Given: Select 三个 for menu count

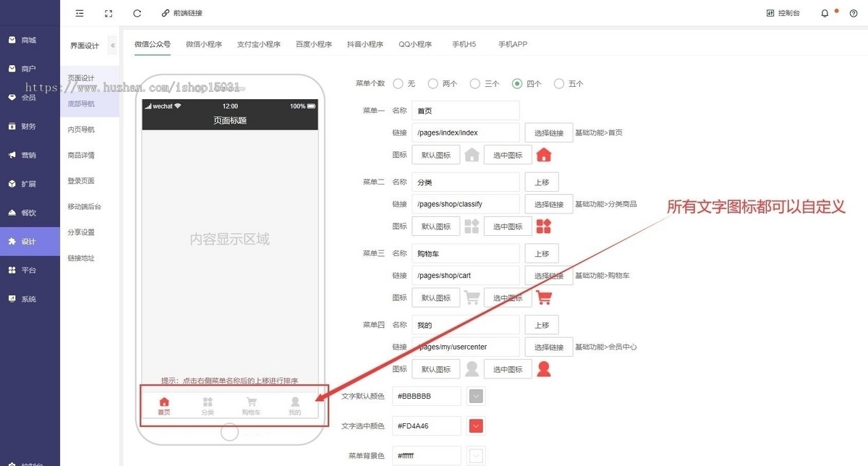Looking at the screenshot, I should coord(475,84).
